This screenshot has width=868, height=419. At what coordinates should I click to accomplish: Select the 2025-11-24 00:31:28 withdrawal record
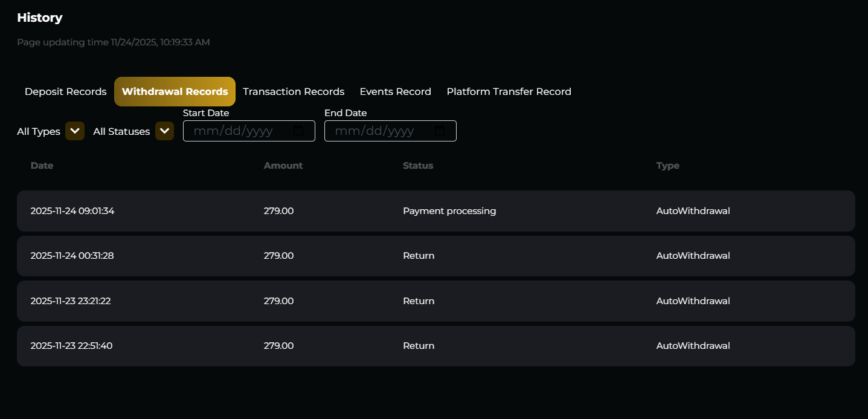coord(72,256)
